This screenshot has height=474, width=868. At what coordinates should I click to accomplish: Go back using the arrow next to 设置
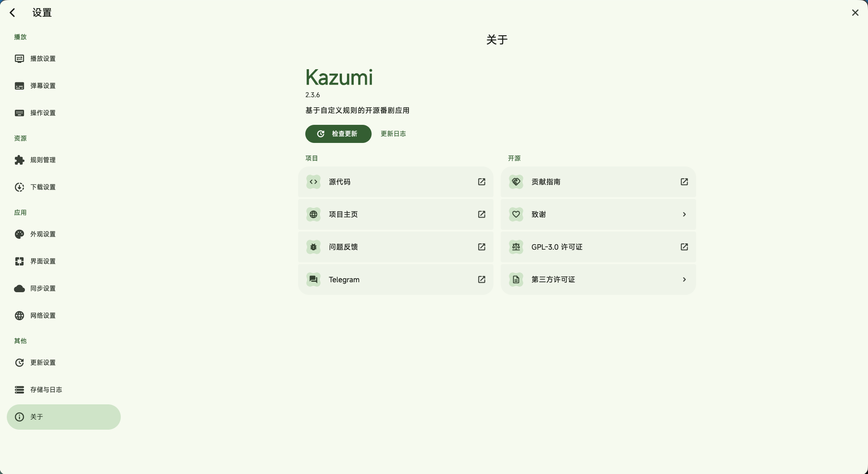pos(13,13)
